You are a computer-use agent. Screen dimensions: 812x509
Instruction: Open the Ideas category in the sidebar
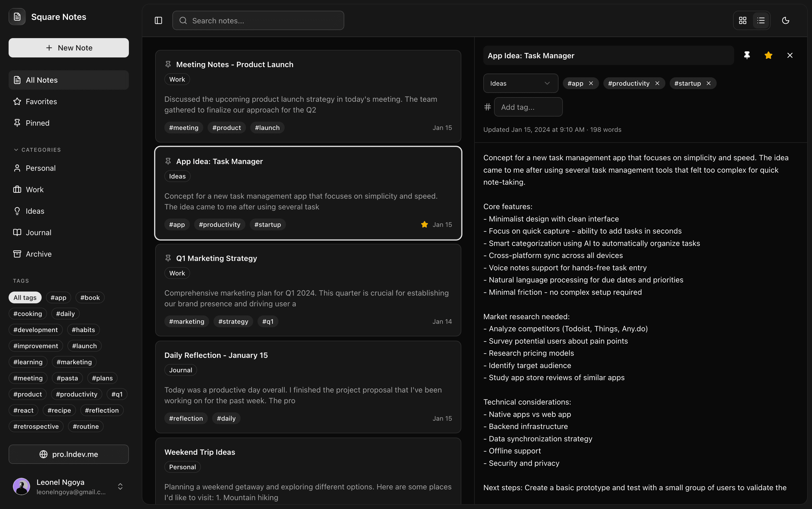pos(35,211)
